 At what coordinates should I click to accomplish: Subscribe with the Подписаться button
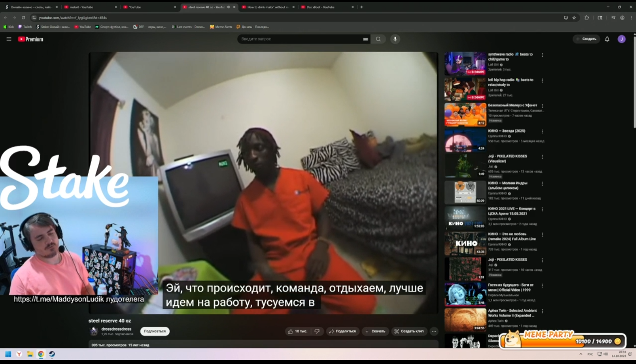tap(155, 331)
